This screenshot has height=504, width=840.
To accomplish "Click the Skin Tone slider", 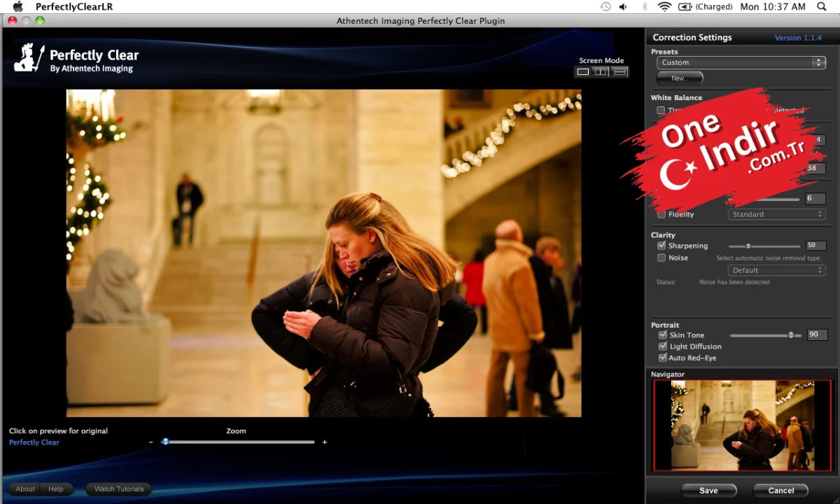I will click(x=765, y=335).
